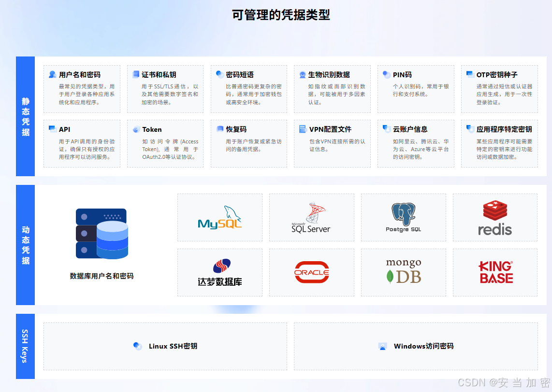Click the 达梦数据库 logo card
This screenshot has height=392, width=552.
220,272
